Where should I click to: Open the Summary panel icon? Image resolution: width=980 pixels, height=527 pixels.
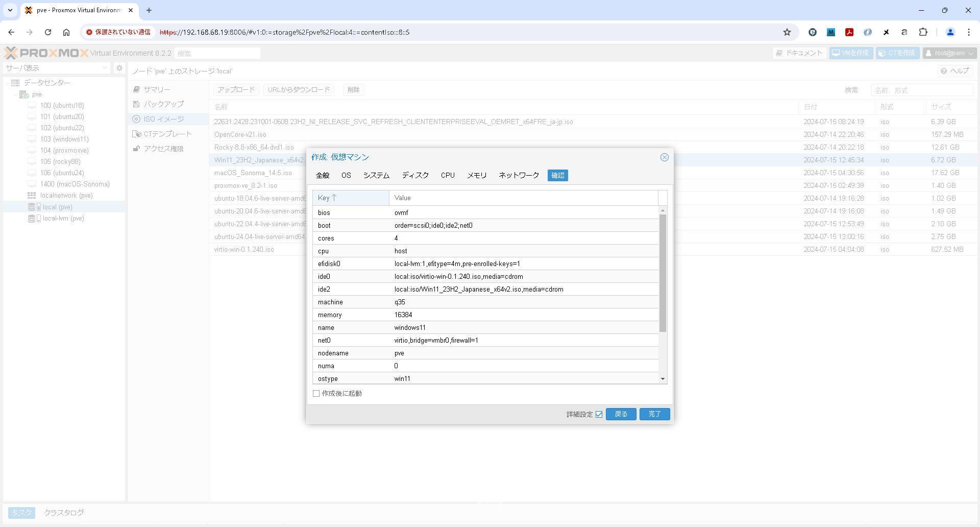pos(136,89)
